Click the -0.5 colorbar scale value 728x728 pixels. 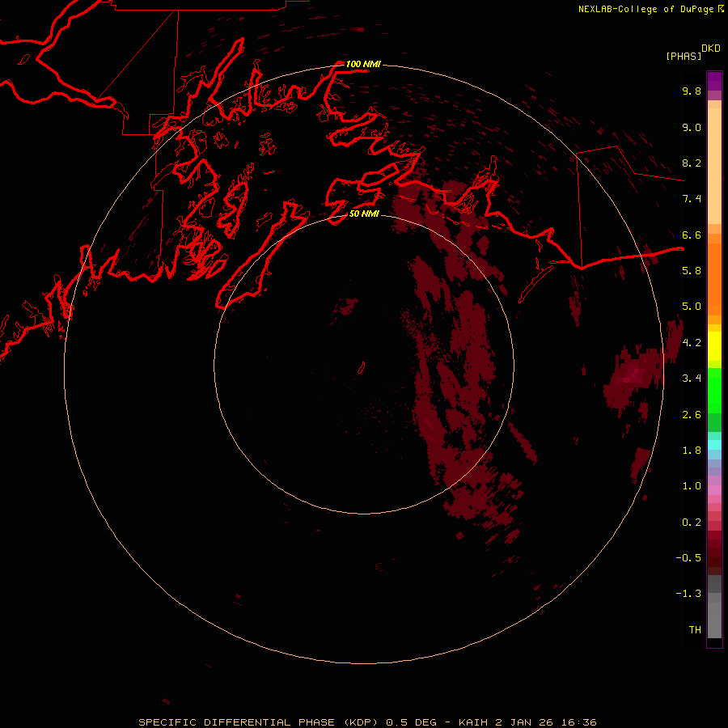(688, 558)
